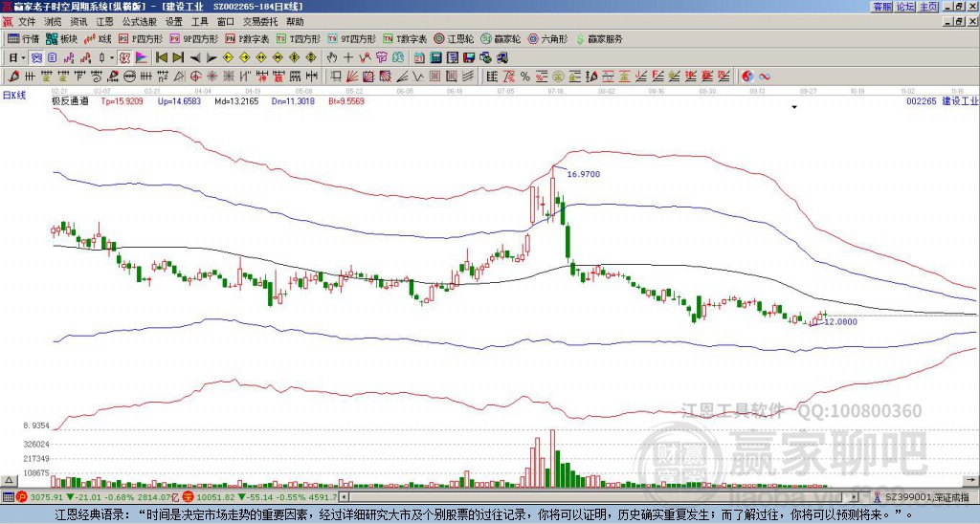Click the red zigzag wave icon
Viewport: 980px width, 524px height.
365,58
